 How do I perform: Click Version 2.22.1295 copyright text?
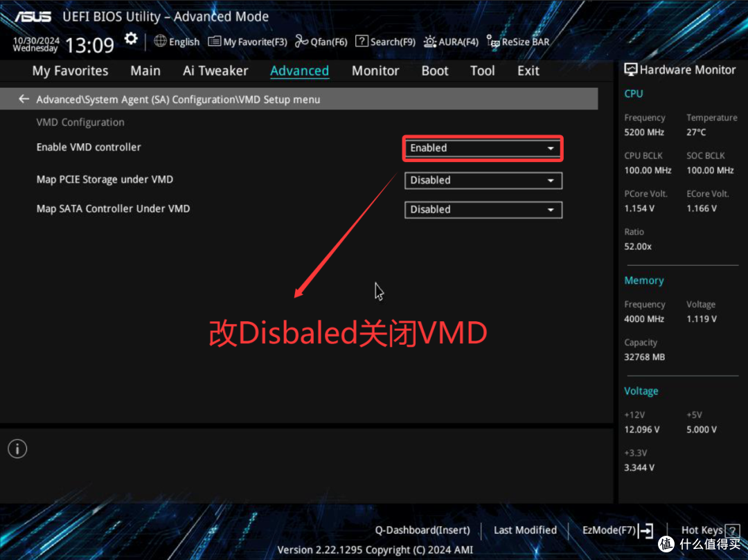click(x=375, y=550)
